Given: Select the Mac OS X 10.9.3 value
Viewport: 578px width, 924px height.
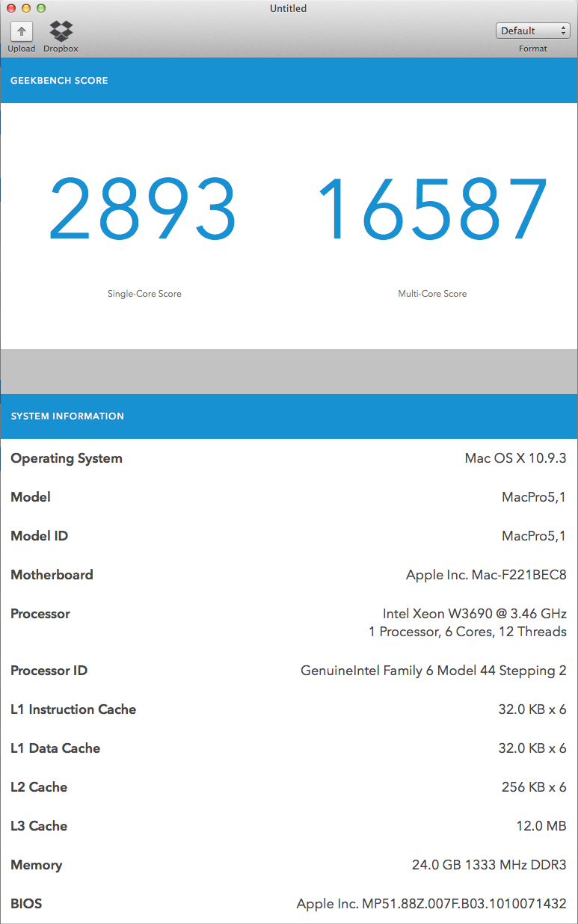Looking at the screenshot, I should coord(515,458).
